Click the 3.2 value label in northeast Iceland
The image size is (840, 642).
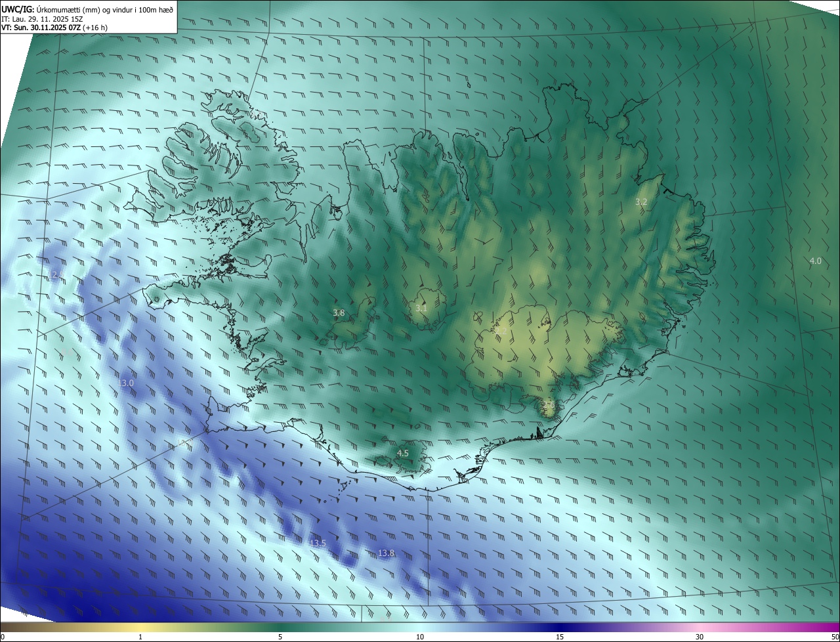pos(641,202)
